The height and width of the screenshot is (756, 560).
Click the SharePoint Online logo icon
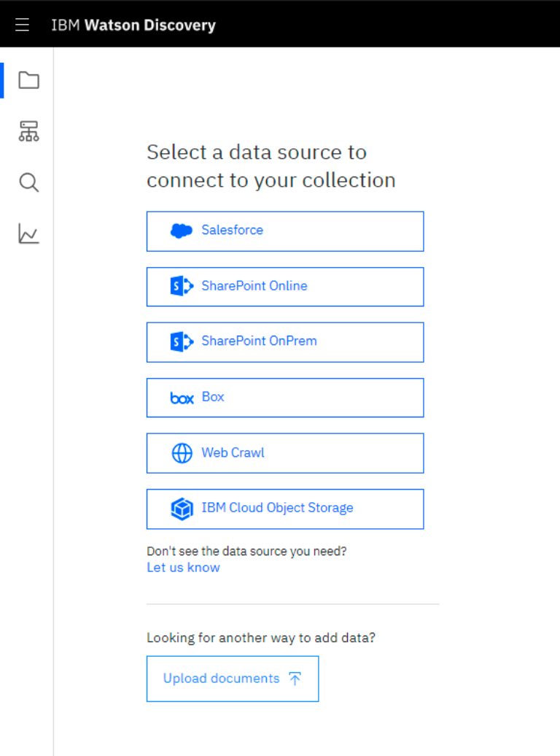[182, 286]
